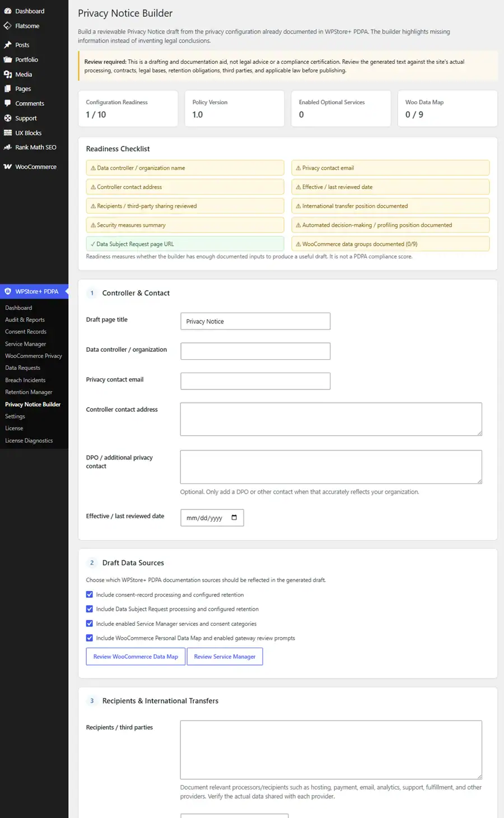Toggle consent-record processing checkbox
The image size is (504, 818).
[x=90, y=594]
